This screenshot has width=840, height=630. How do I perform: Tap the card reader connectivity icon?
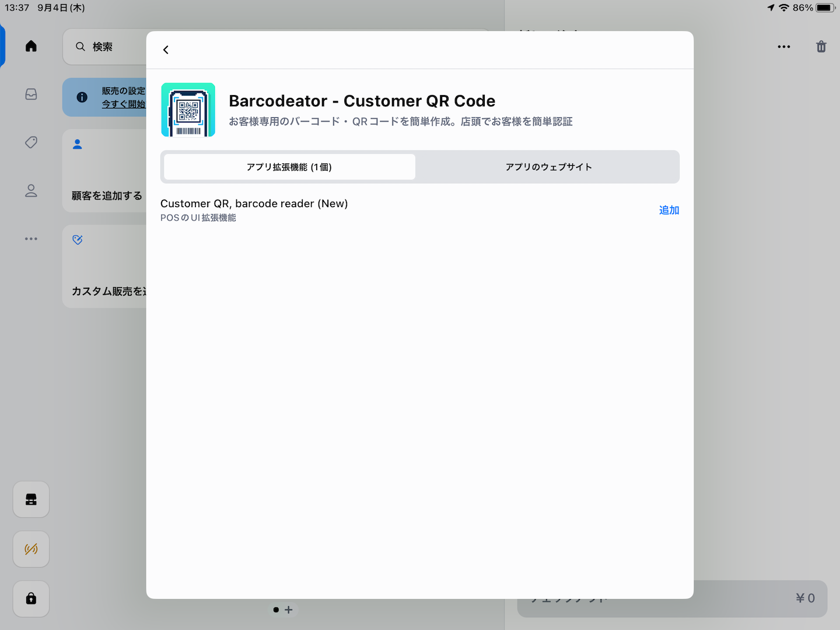[x=32, y=549]
